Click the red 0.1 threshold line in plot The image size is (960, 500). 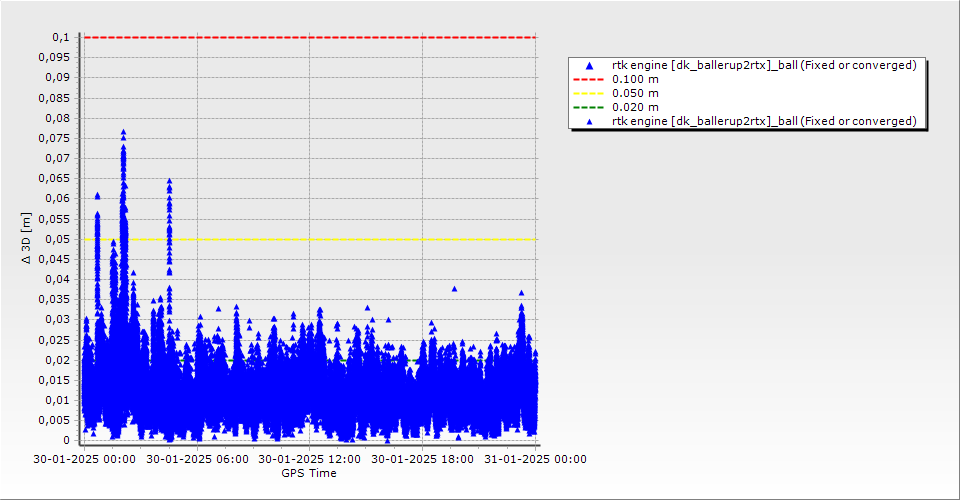[x=310, y=37]
